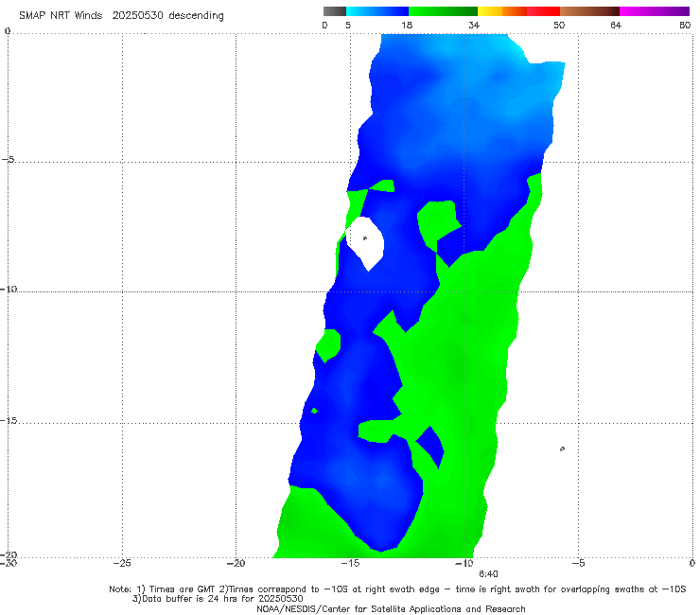Click the green color bar segment
The width and height of the screenshot is (700, 615).
tap(443, 11)
